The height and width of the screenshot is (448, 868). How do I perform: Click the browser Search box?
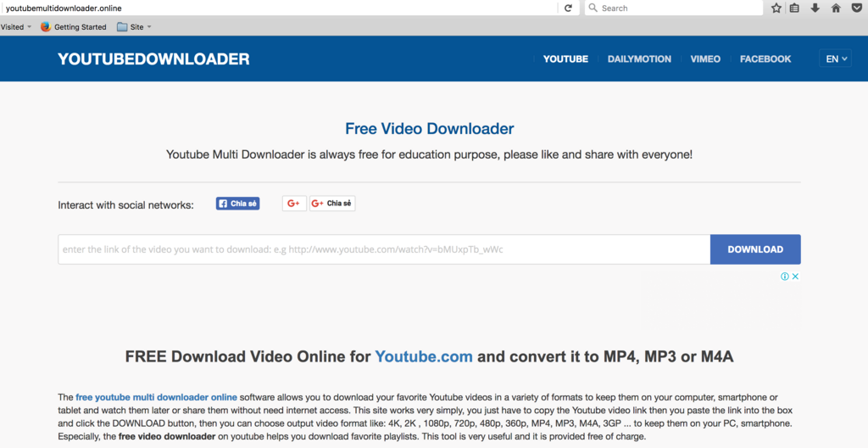tap(673, 8)
